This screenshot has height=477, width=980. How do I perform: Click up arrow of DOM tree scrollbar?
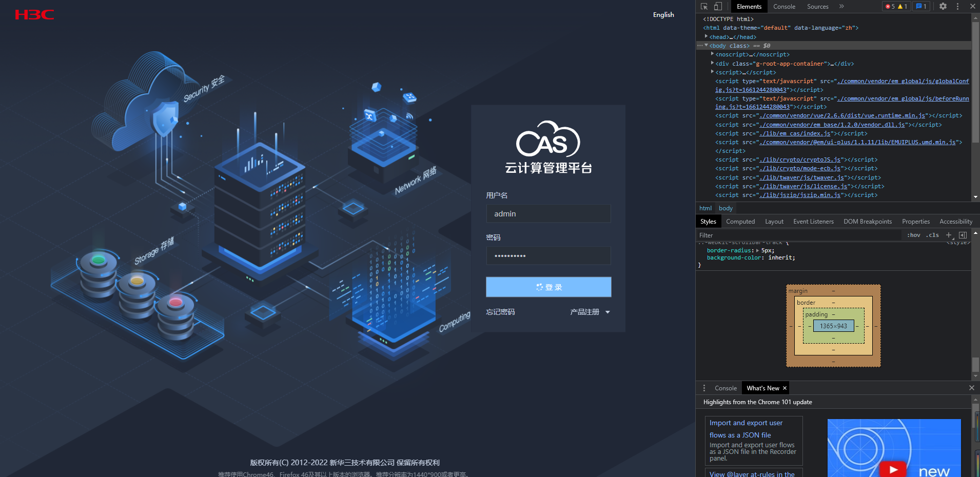coord(975,17)
